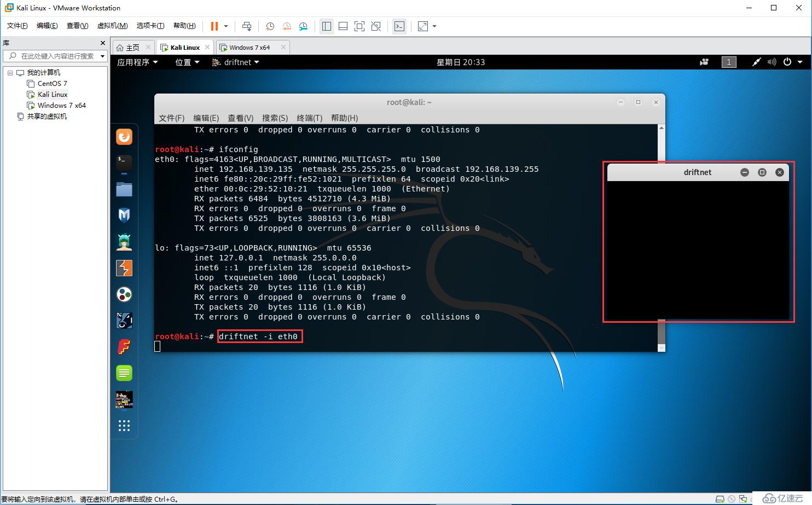Collapse the 我的计算机 tree node

point(10,73)
